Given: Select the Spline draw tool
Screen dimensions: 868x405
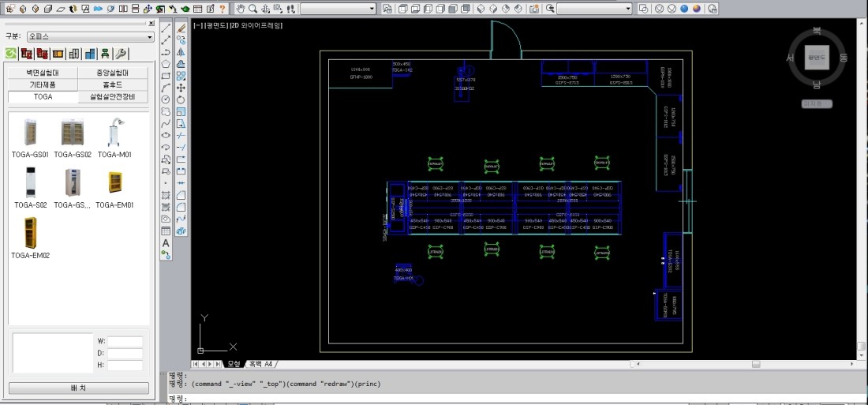Looking at the screenshot, I should tap(165, 123).
